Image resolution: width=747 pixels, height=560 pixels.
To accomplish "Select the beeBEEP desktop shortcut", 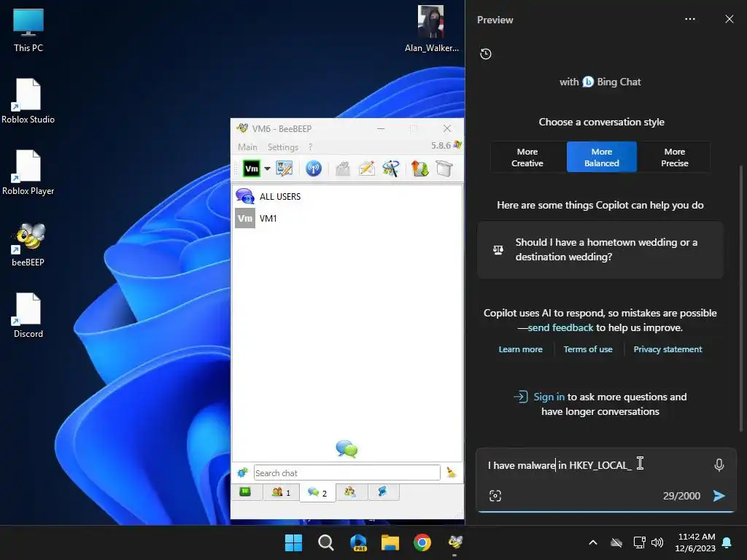I will coord(28,244).
